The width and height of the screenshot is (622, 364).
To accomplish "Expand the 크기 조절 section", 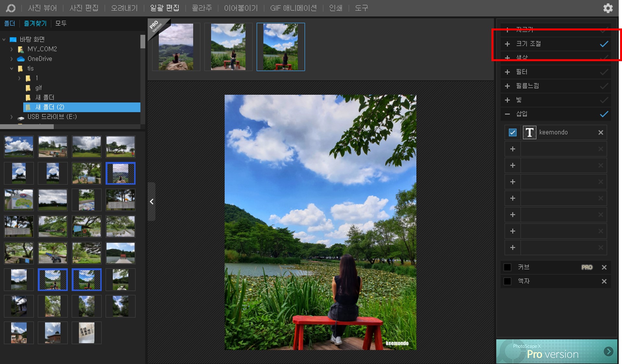I will coord(507,44).
